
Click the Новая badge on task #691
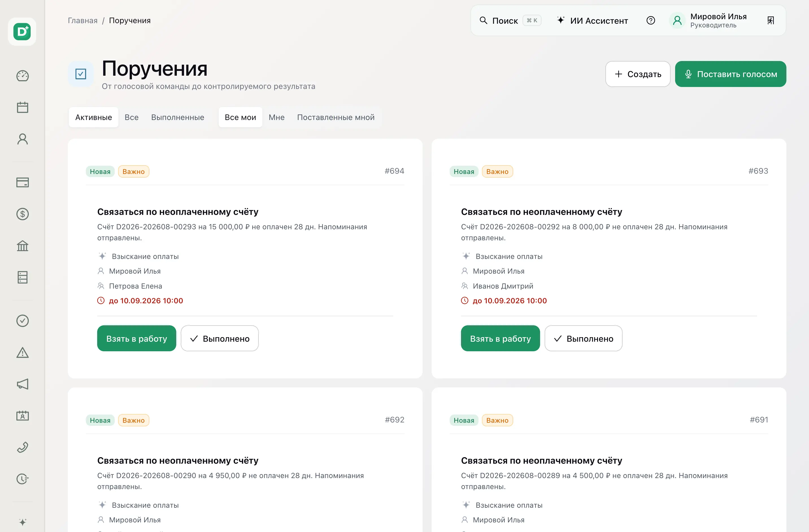click(464, 420)
